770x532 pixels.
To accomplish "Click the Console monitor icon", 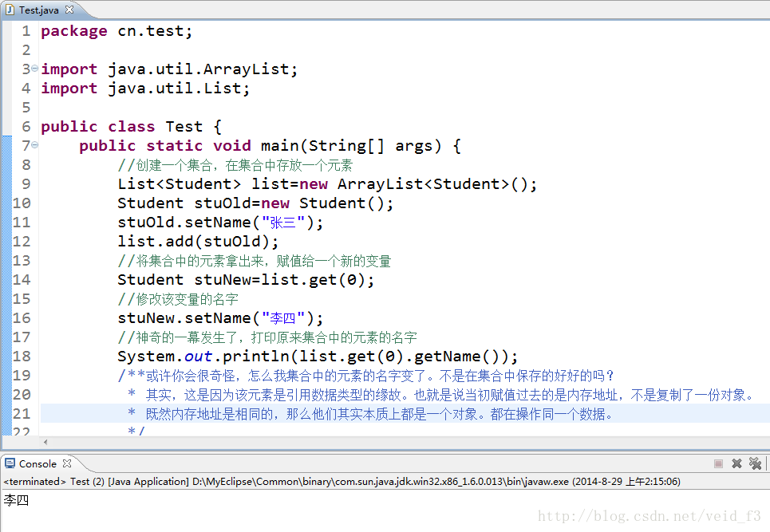I will pyautogui.click(x=10, y=463).
